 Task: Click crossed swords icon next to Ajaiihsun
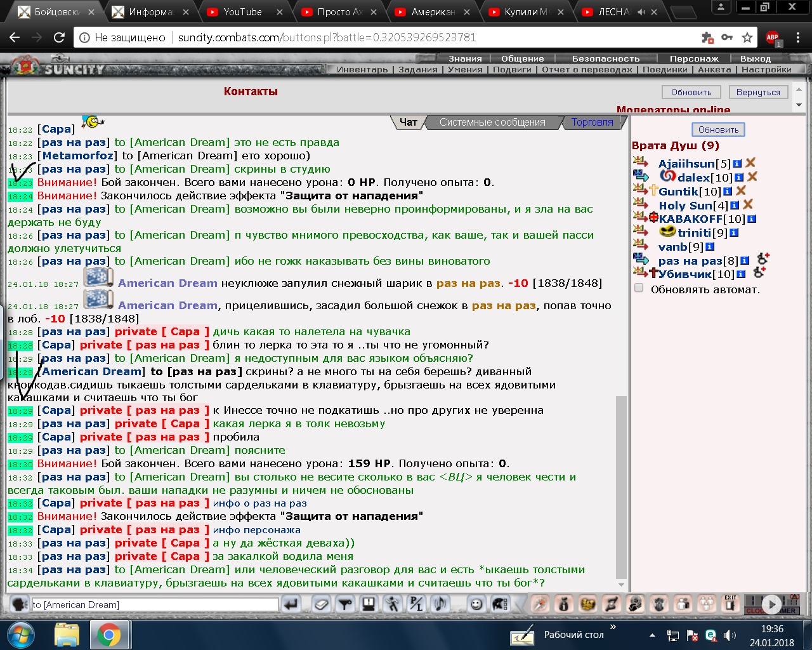[750, 163]
